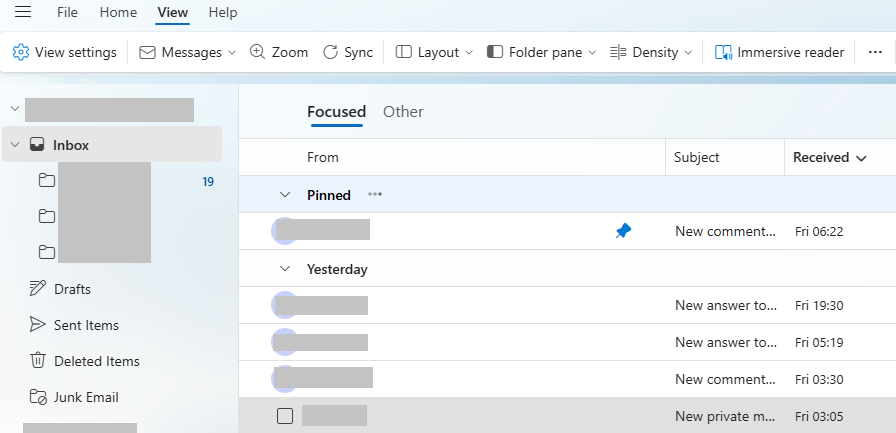Expand the Folder pane dropdown arrow
This screenshot has width=896, height=433.
click(592, 53)
